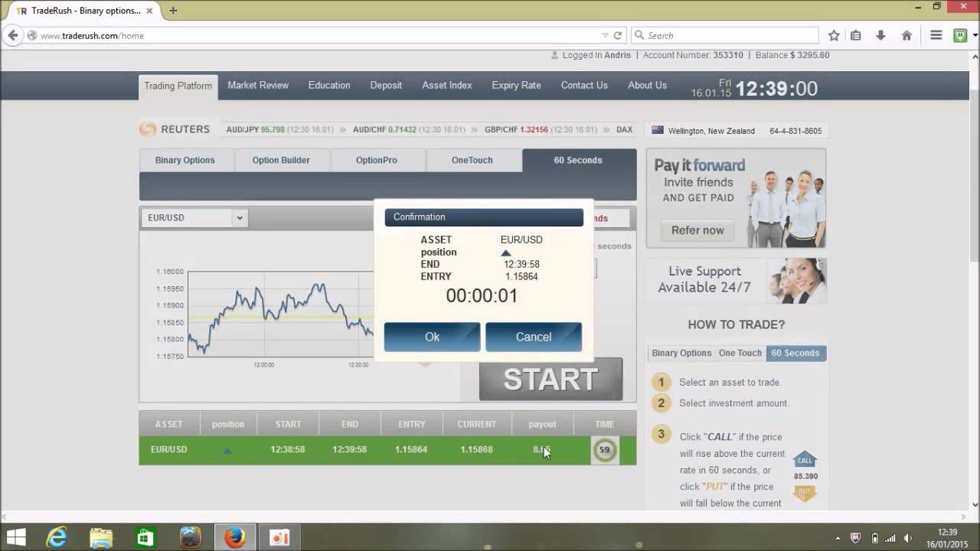The height and width of the screenshot is (551, 980).
Task: Switch to the OptionPro tab
Action: [377, 160]
